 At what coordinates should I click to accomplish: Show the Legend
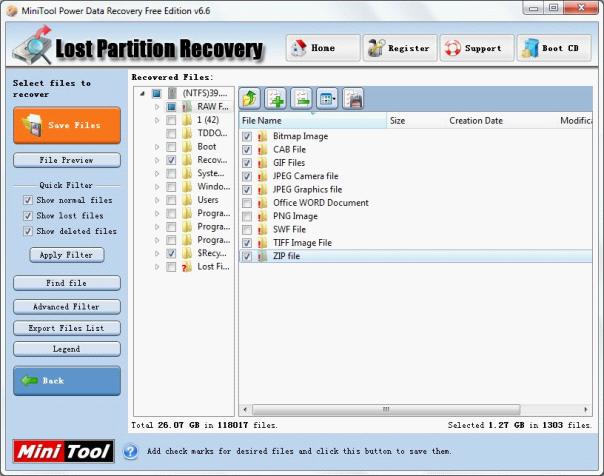tap(67, 349)
